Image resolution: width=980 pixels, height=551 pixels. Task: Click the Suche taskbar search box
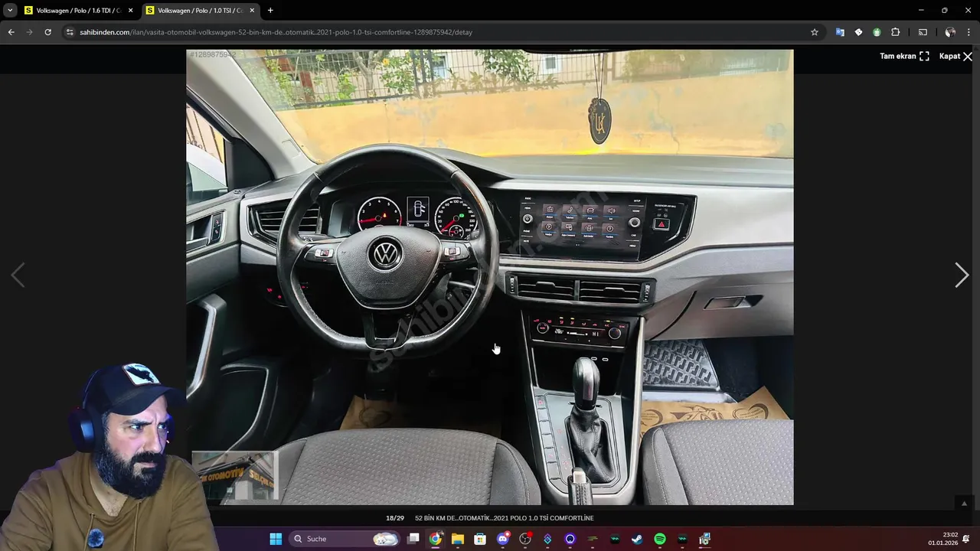click(x=345, y=539)
